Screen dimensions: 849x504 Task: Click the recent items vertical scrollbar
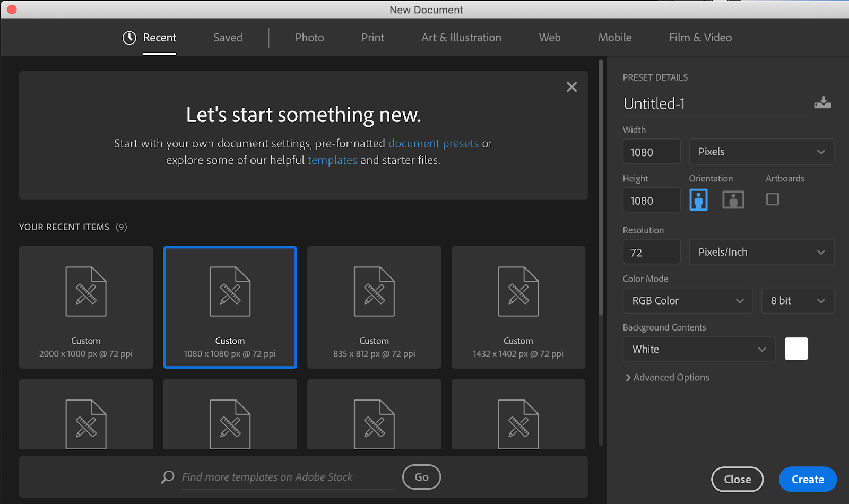click(601, 188)
